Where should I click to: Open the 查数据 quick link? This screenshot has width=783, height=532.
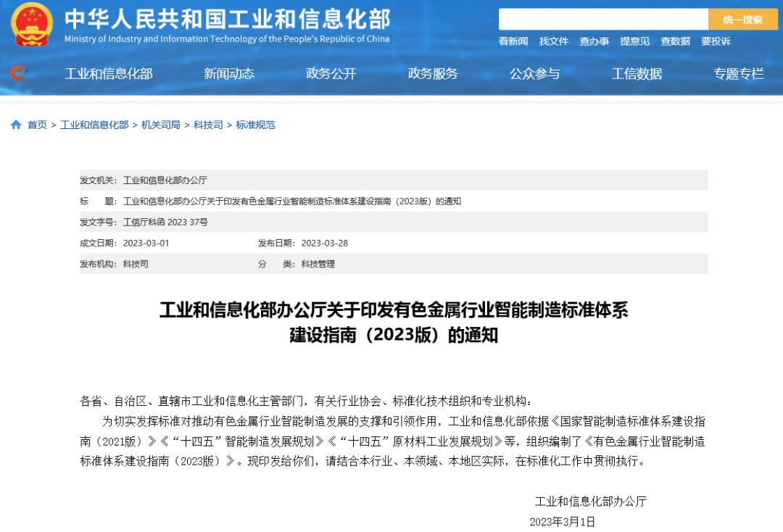[x=675, y=41]
